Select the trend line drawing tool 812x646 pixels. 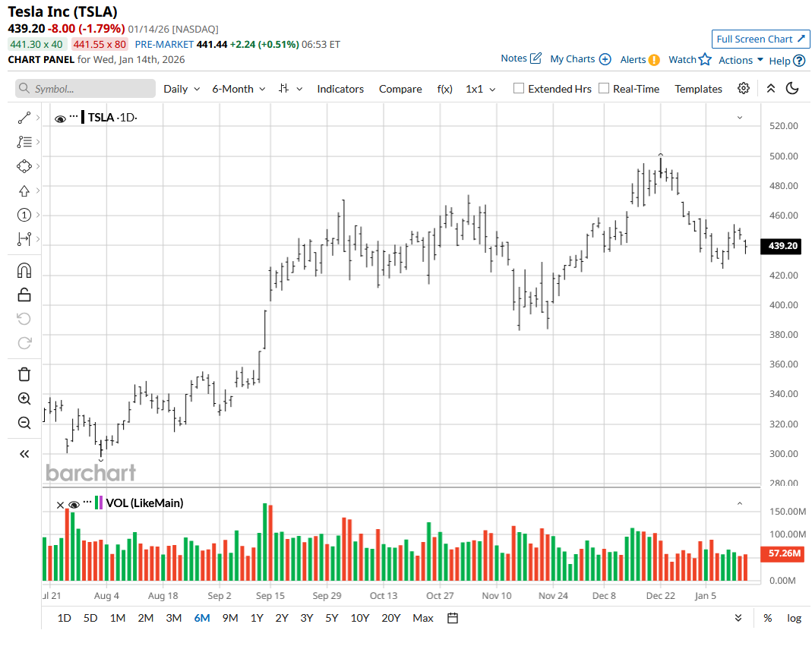[x=24, y=118]
